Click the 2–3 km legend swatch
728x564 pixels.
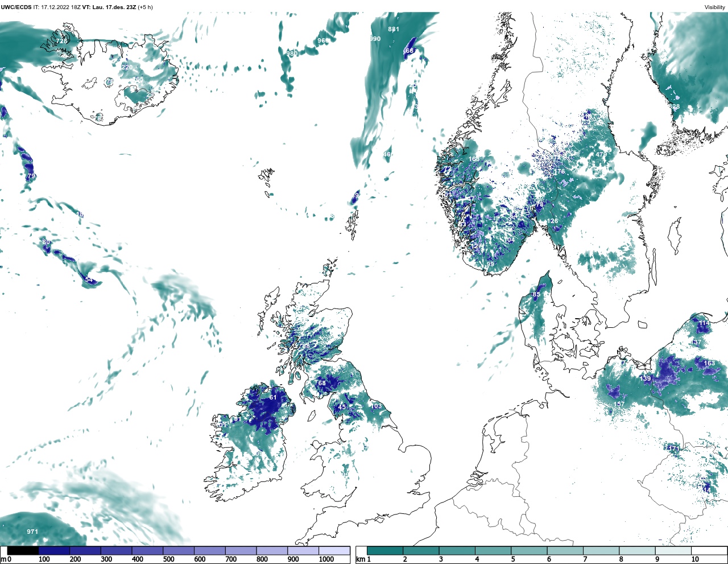coord(421,550)
